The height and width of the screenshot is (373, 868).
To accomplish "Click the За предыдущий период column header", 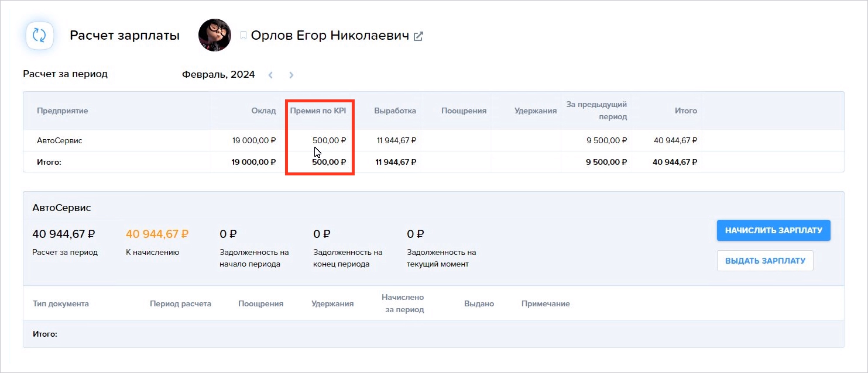I will coord(596,110).
